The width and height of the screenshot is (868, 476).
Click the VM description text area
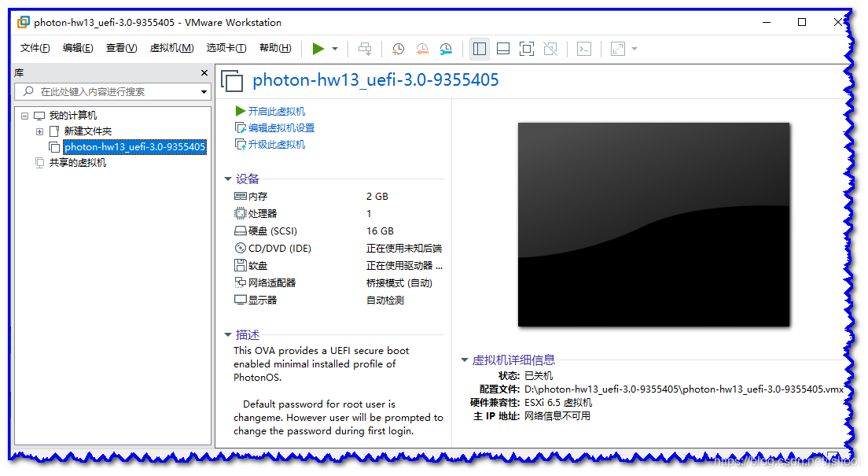pos(338,391)
